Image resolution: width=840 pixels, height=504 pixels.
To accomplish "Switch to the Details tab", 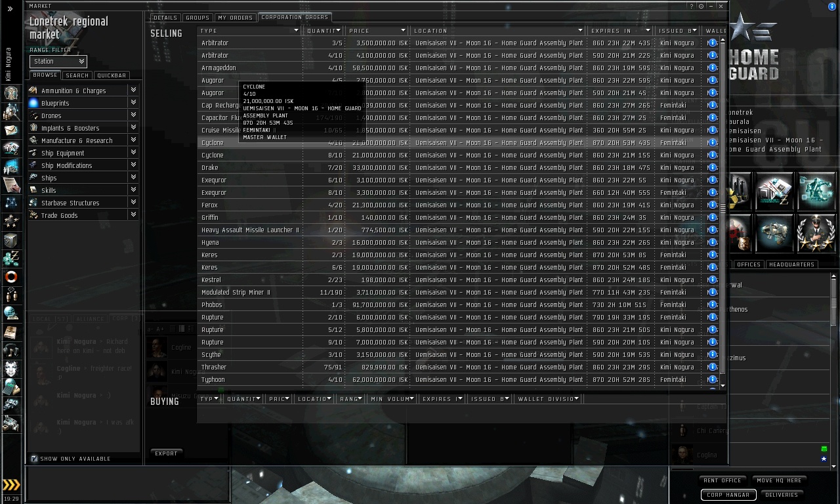I will tap(165, 18).
